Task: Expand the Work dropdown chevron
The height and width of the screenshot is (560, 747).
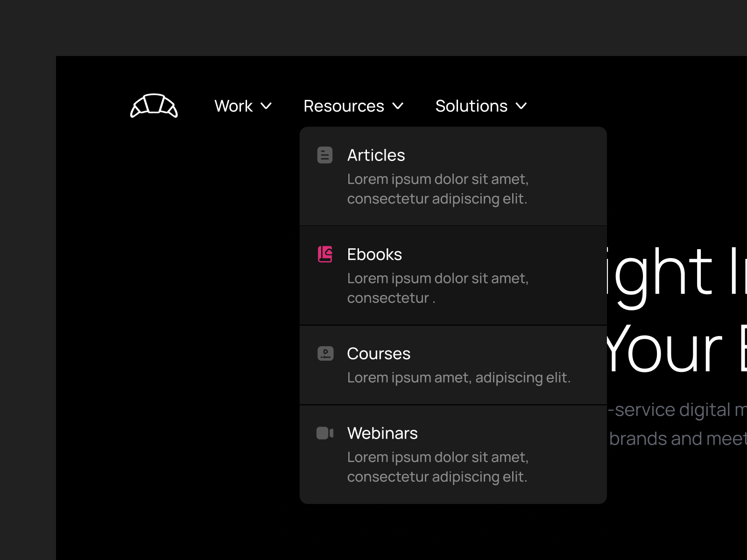Action: click(x=266, y=106)
